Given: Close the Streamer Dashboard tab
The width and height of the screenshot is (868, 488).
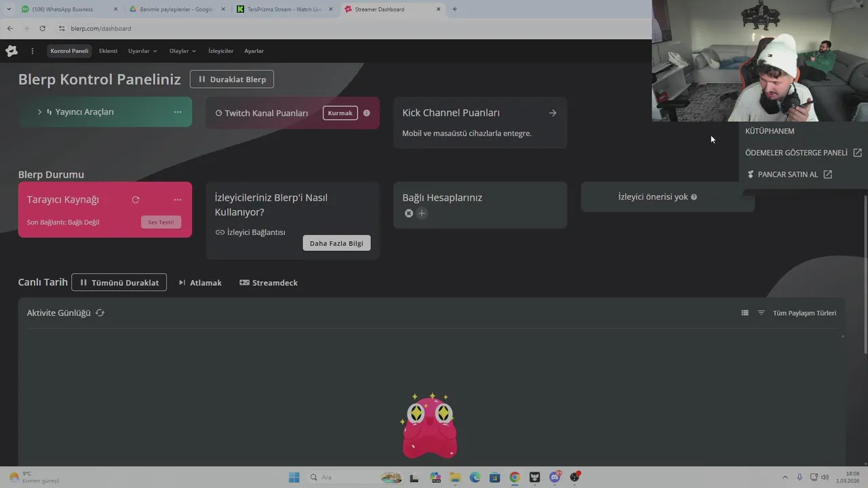Looking at the screenshot, I should (438, 9).
